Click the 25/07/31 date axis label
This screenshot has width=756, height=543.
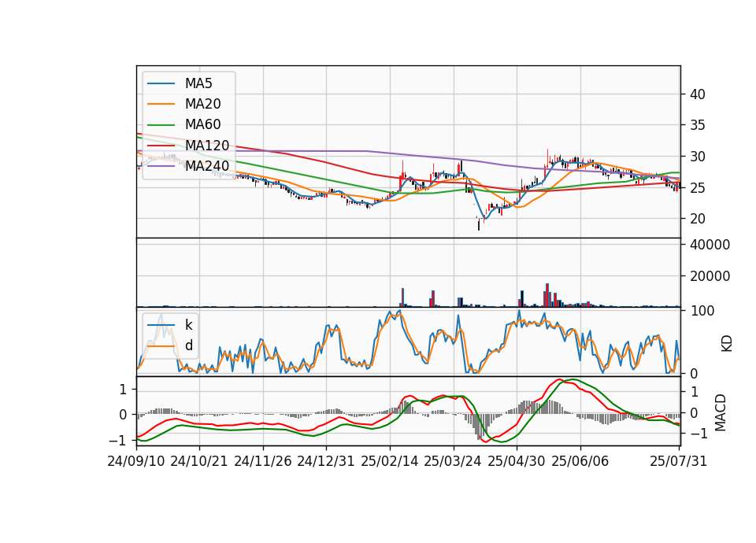pyautogui.click(x=678, y=461)
